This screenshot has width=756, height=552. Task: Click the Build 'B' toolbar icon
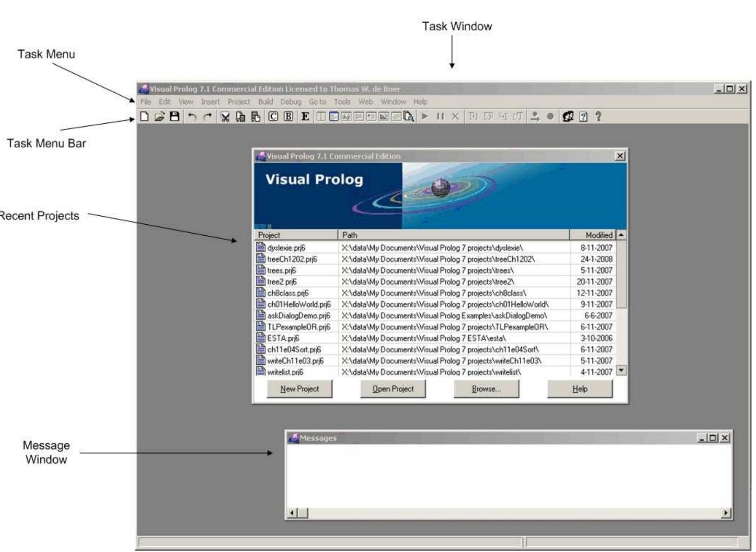click(288, 117)
